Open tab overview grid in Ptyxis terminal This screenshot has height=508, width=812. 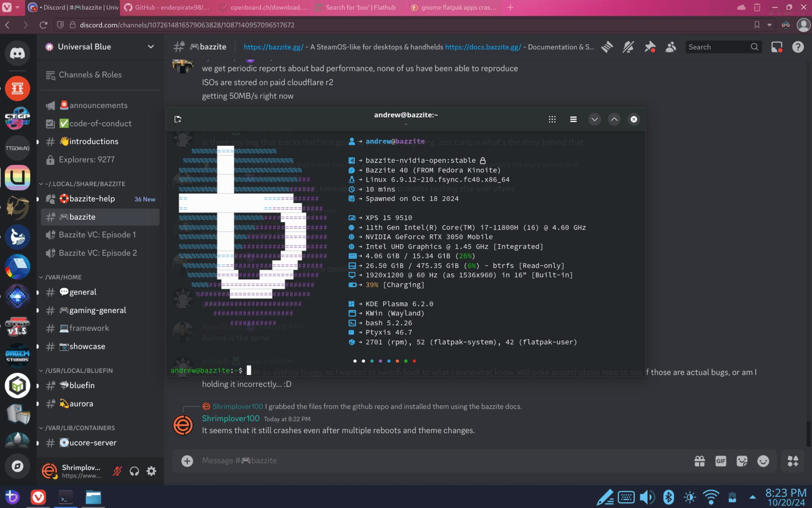tap(552, 119)
